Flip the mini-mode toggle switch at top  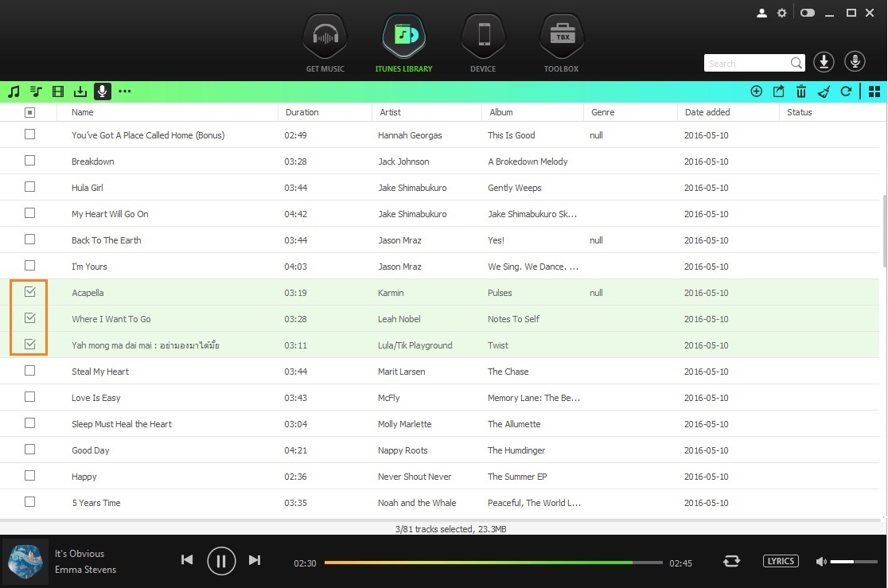pos(808,13)
